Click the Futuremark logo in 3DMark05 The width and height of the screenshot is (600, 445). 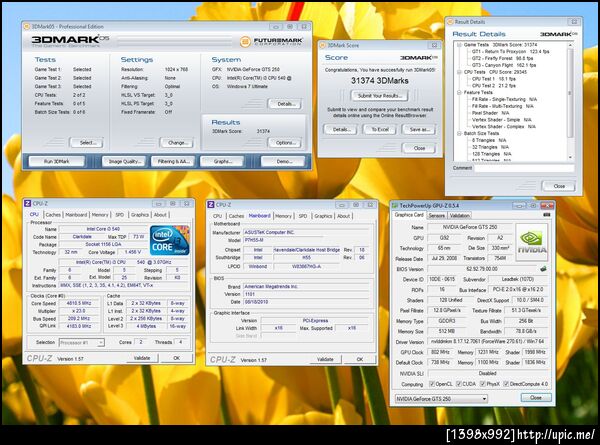[271, 41]
